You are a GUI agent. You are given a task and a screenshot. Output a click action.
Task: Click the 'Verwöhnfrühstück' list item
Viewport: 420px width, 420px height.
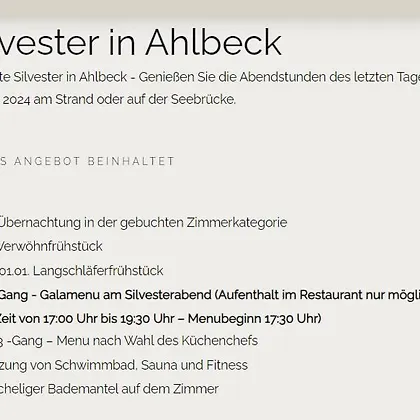pos(51,246)
